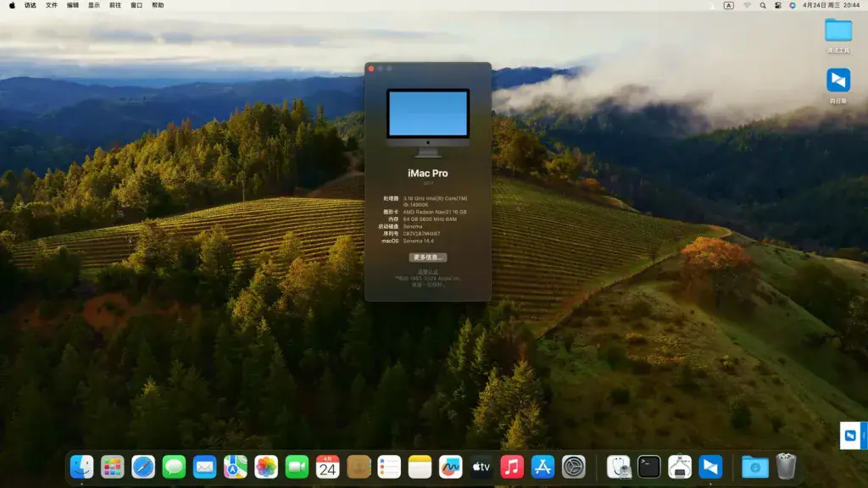The image size is (868, 488).
Task: Open Calendar showing 24 in Dock
Action: 328,467
